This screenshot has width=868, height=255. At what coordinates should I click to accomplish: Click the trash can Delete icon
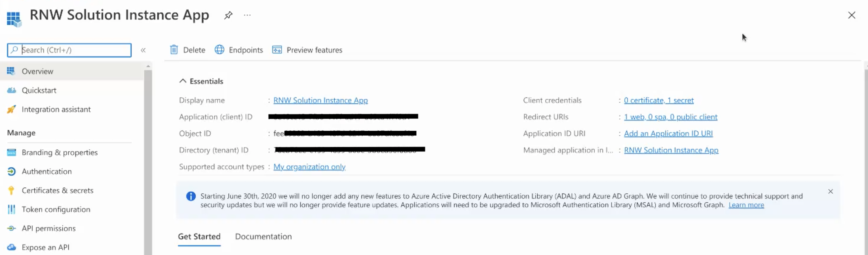coord(174,50)
